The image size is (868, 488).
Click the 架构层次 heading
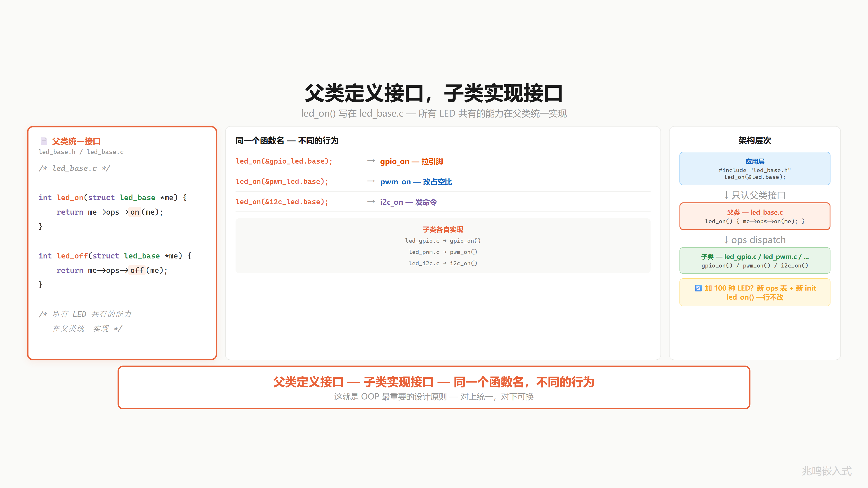[755, 141]
